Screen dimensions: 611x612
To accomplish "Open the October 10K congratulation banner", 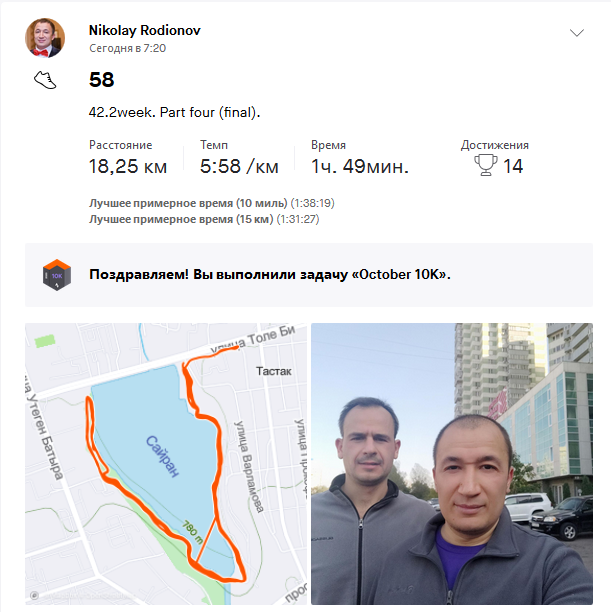I will pos(309,275).
